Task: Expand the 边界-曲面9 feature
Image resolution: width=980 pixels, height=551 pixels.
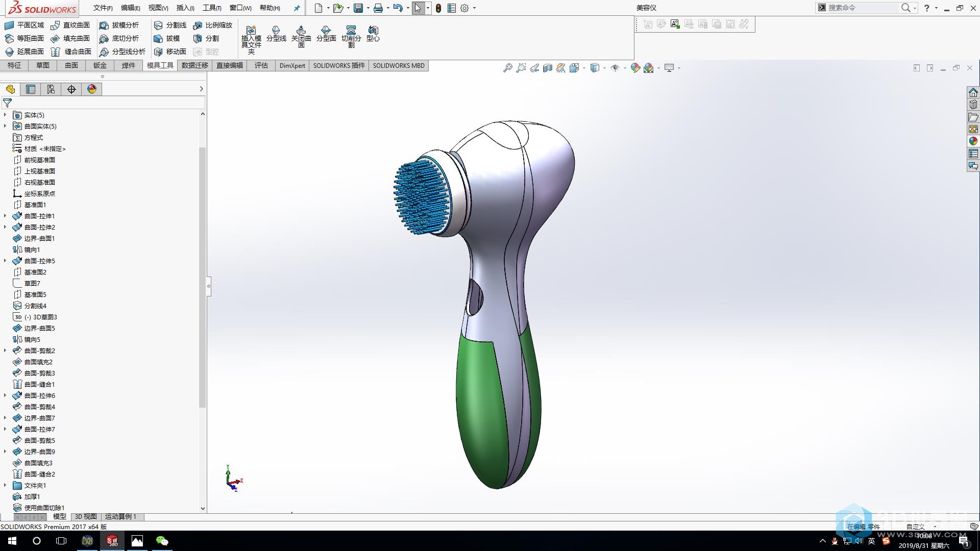Action: [x=5, y=452]
